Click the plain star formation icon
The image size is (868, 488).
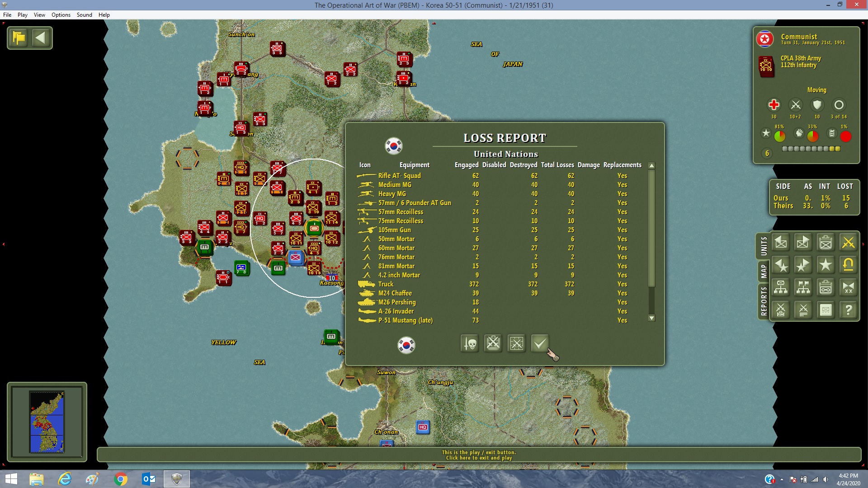click(x=826, y=265)
